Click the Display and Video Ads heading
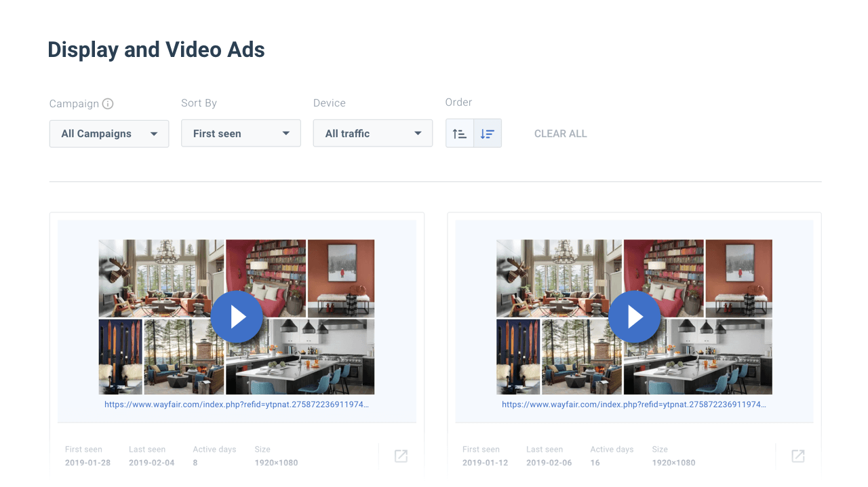This screenshot has width=868, height=487. pyautogui.click(x=156, y=50)
